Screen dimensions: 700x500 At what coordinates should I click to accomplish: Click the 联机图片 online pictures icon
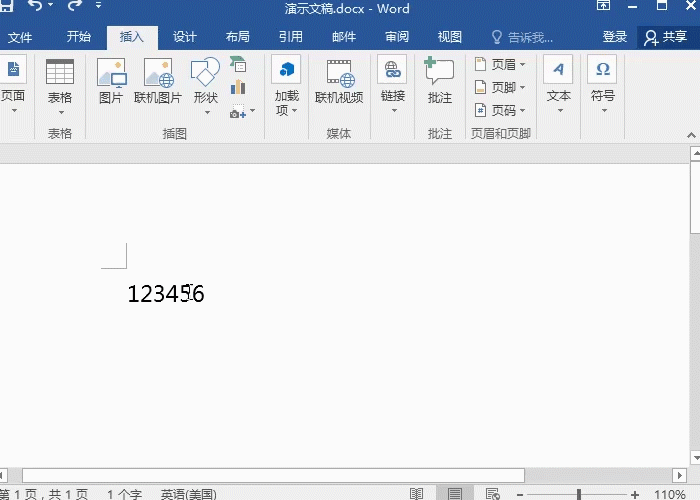click(x=158, y=81)
